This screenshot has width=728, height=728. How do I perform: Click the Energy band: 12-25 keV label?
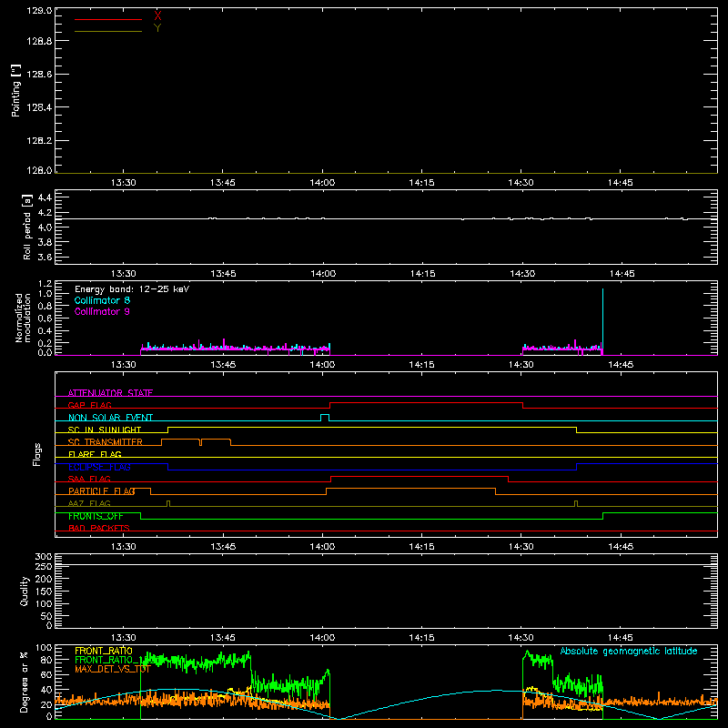[132, 289]
